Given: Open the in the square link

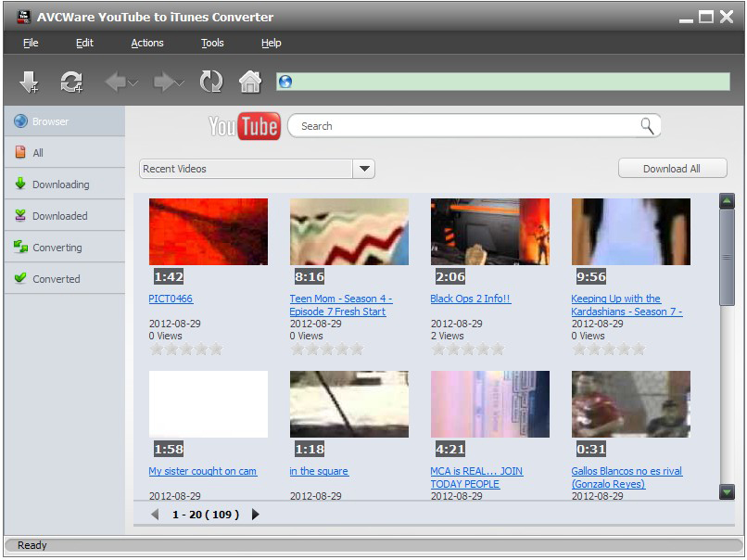Looking at the screenshot, I should [x=319, y=471].
